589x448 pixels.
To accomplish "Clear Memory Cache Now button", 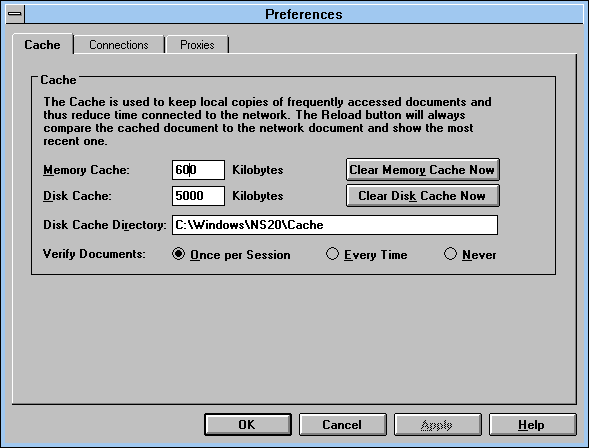I will pos(423,170).
